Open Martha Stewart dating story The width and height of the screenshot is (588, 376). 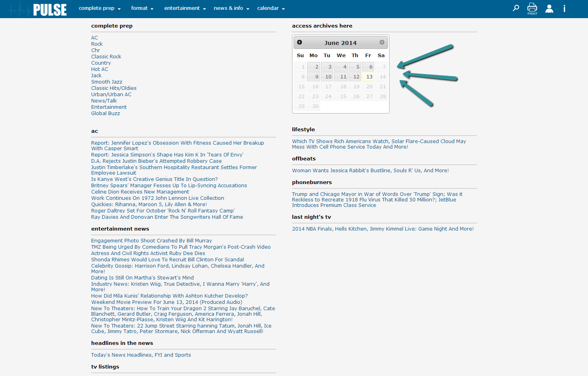coord(142,278)
